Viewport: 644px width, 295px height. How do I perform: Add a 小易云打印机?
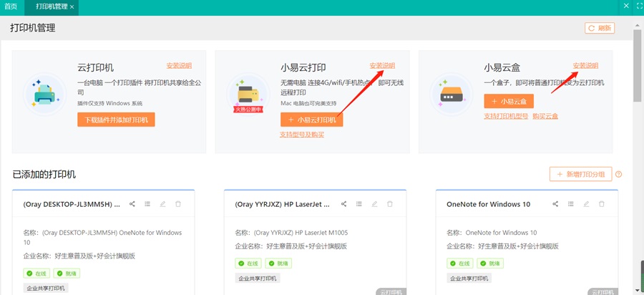[312, 120]
